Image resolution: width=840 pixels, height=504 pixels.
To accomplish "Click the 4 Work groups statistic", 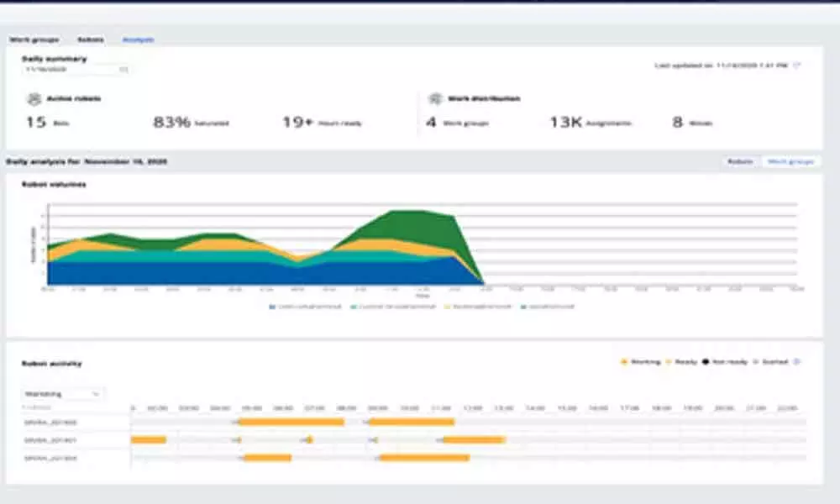I will pos(457,123).
